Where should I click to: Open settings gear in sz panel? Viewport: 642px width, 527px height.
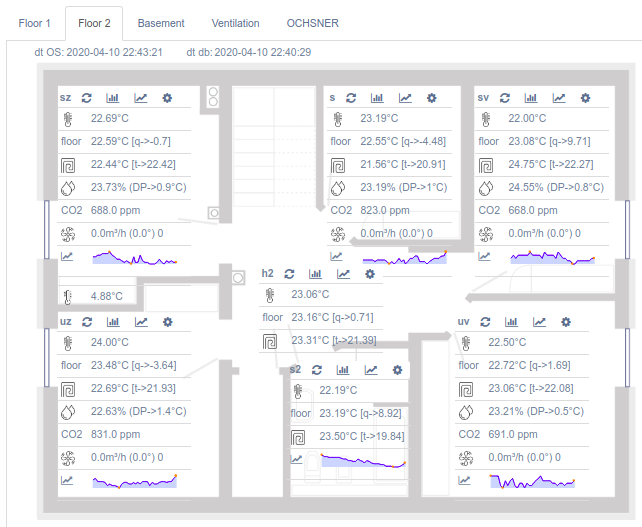167,98
